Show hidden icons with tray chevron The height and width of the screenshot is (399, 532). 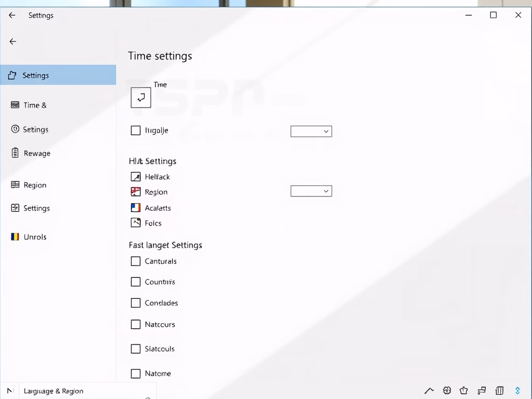pyautogui.click(x=429, y=391)
